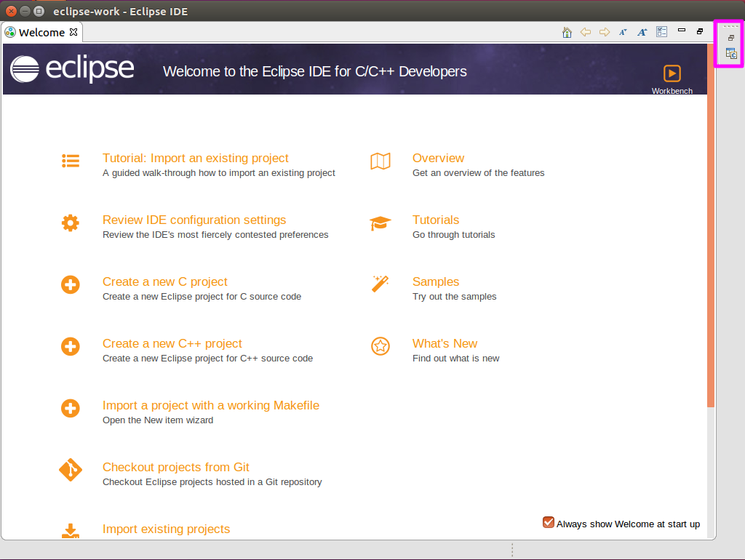This screenshot has width=745, height=560.
Task: Increase the Welcome page text size
Action: (641, 32)
